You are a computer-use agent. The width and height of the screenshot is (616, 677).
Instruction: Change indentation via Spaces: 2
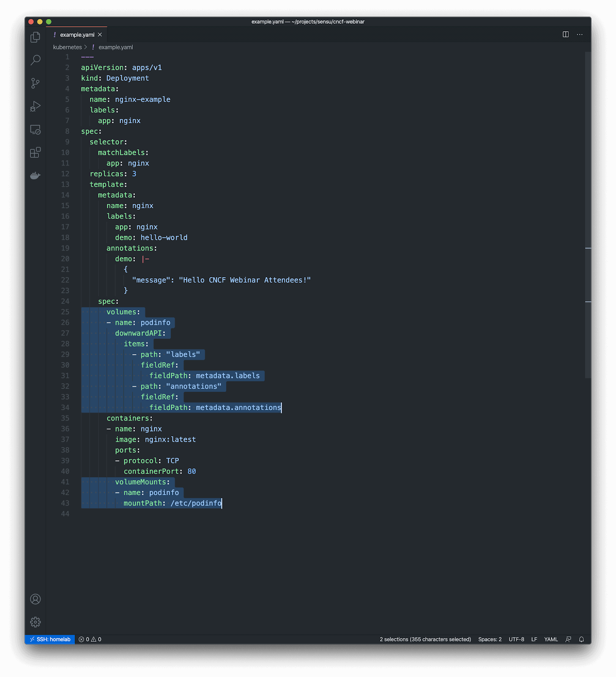(x=490, y=639)
